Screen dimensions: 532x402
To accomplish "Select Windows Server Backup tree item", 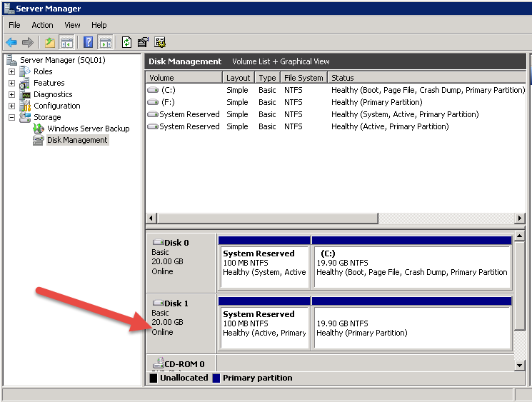I will point(89,129).
